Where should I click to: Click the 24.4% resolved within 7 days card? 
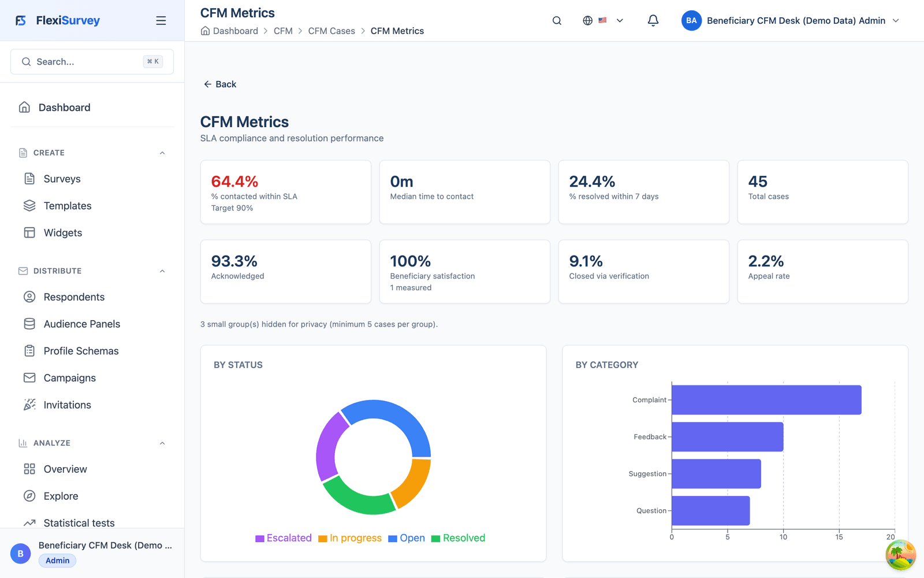644,192
